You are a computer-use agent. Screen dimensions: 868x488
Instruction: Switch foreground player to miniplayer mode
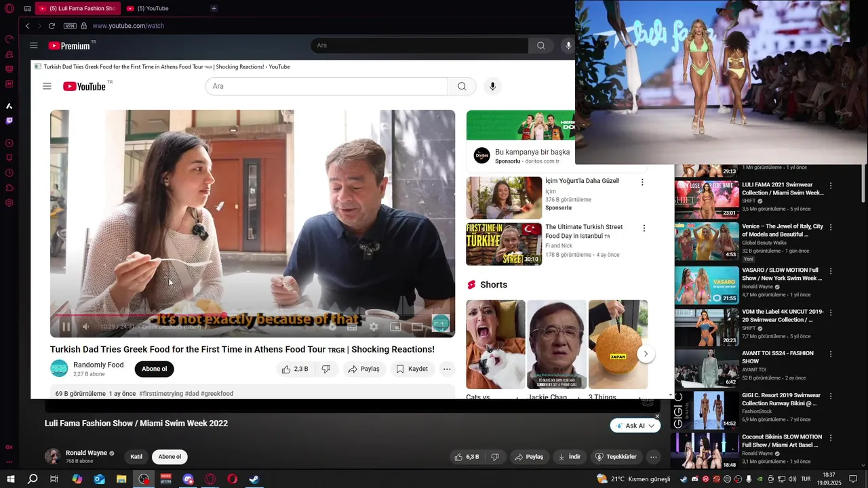(x=395, y=327)
